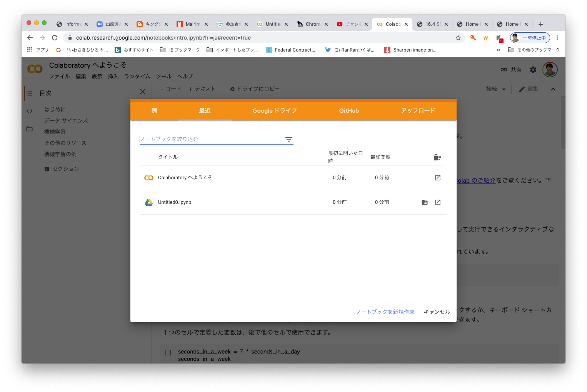Image resolution: width=587 pixels, height=392 pixels.
Task: Reload the page with refresh icon
Action: 55,38
